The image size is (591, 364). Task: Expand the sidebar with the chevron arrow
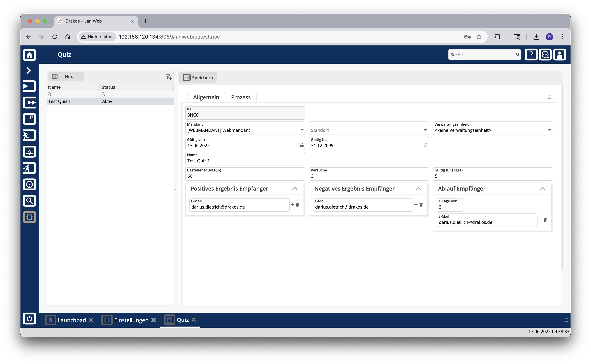tap(29, 71)
